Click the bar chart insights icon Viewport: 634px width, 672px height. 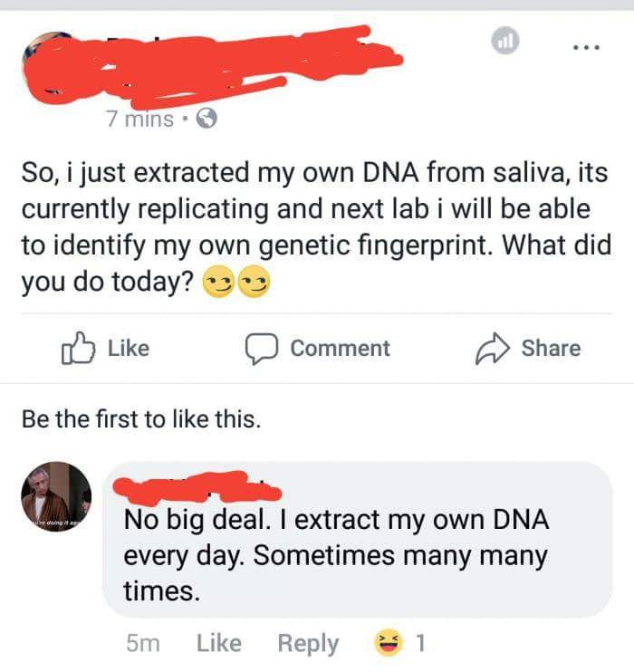click(x=507, y=43)
